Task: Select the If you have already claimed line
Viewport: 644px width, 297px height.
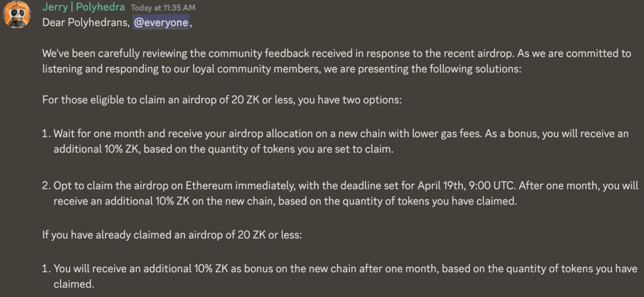Action: tap(172, 234)
